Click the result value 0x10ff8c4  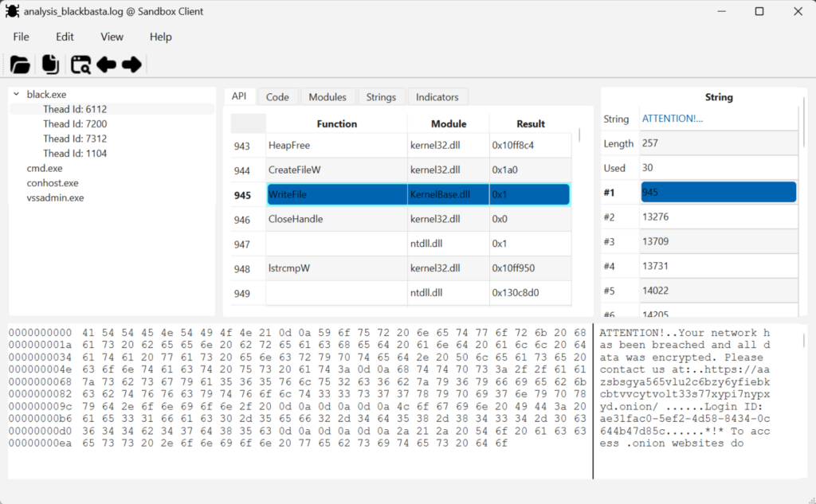pos(530,146)
